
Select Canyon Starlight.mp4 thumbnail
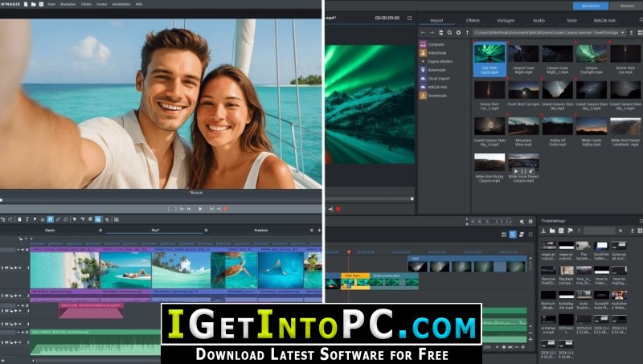[592, 54]
